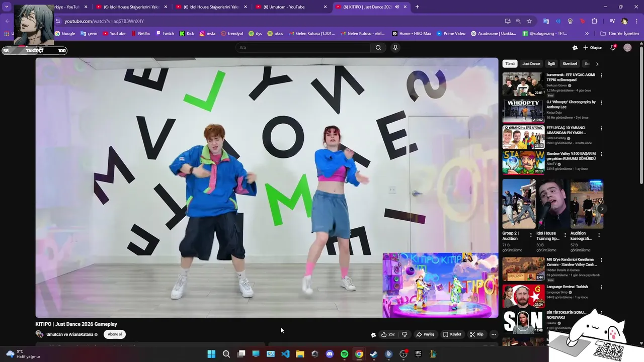This screenshot has width=644, height=362.
Task: Expand hidden bookmarks chevron
Action: point(587,34)
